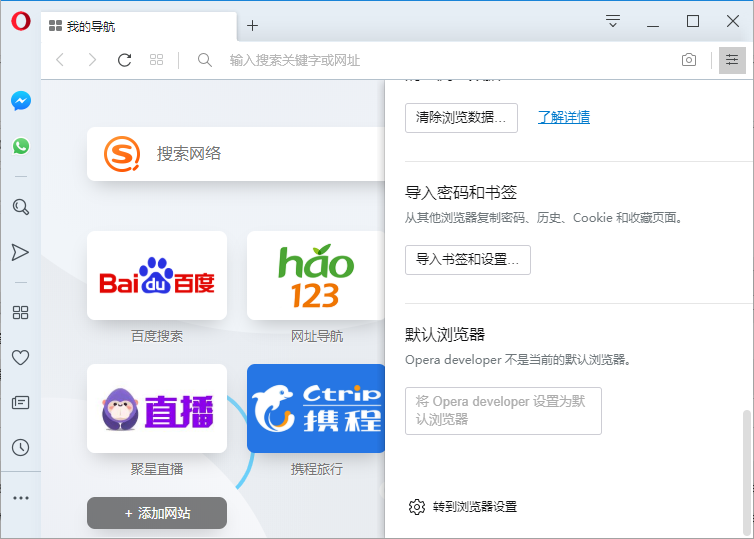Take a snapshot with the camera icon

[x=689, y=60]
